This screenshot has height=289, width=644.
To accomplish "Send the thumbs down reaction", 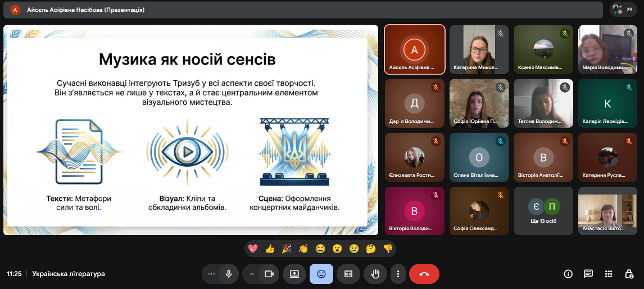I will tap(388, 249).
